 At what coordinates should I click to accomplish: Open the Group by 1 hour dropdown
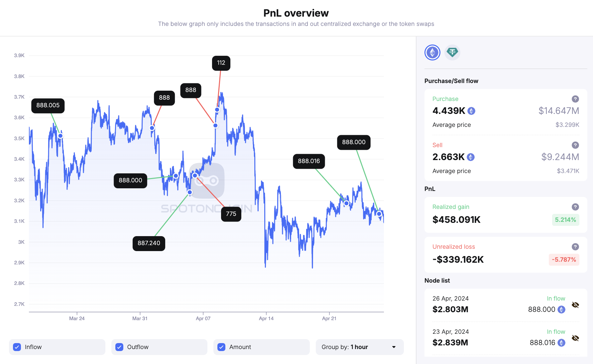359,347
